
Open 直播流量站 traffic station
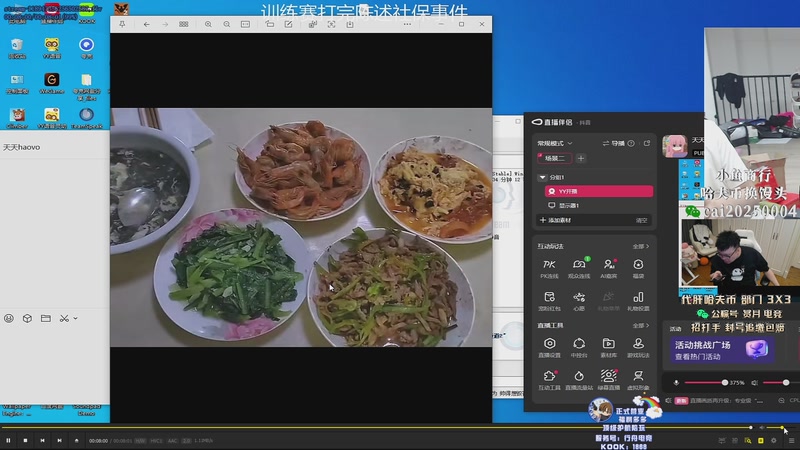click(x=579, y=380)
